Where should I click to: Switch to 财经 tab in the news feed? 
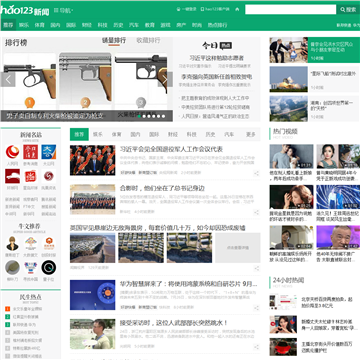[173, 134]
